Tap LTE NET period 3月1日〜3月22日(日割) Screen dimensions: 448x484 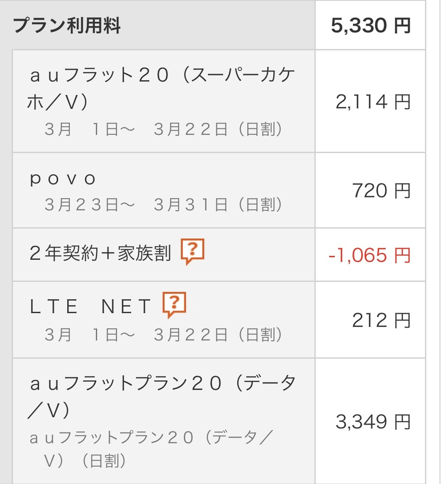pos(163,335)
